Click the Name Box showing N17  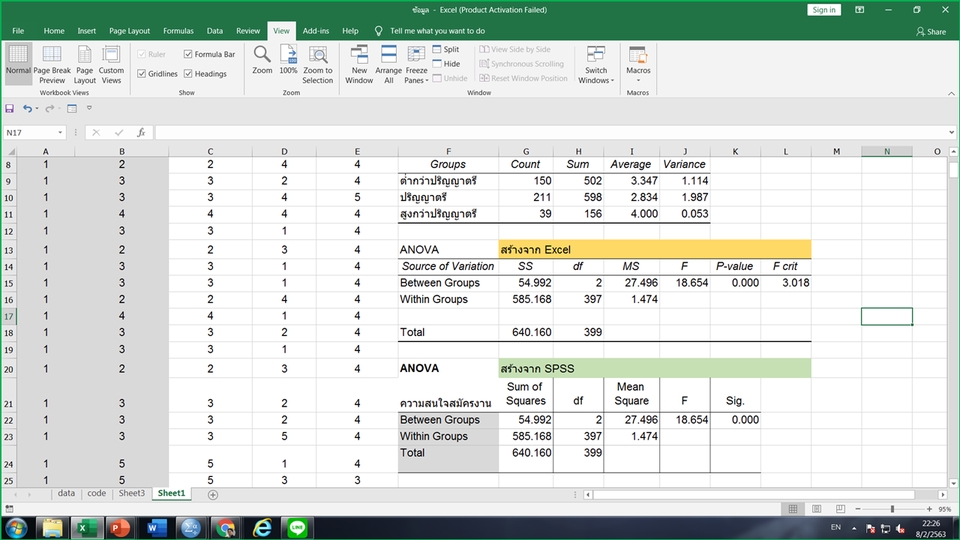tap(30, 132)
